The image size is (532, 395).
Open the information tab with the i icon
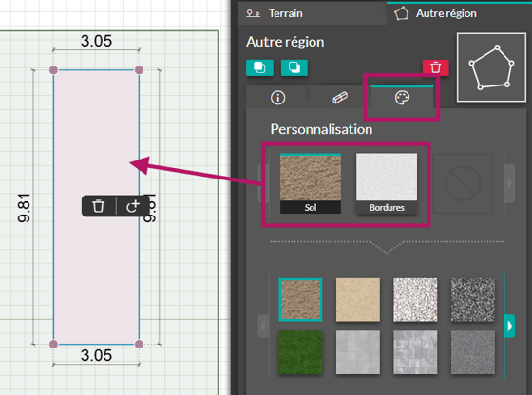pyautogui.click(x=277, y=98)
